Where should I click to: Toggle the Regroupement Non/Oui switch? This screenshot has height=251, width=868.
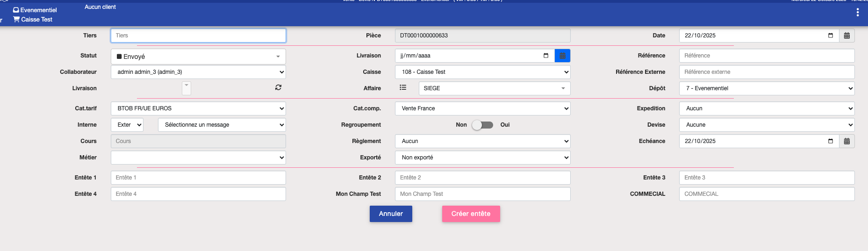[x=482, y=125]
